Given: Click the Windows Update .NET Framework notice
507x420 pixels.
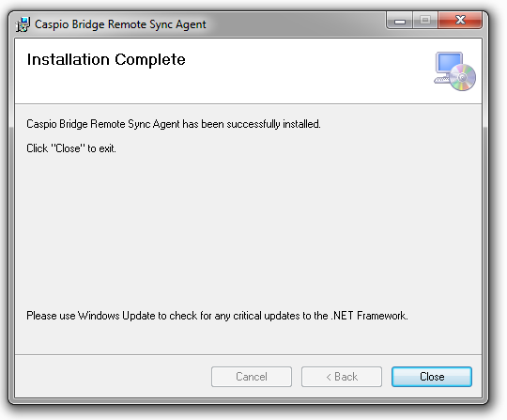Looking at the screenshot, I should pos(217,316).
